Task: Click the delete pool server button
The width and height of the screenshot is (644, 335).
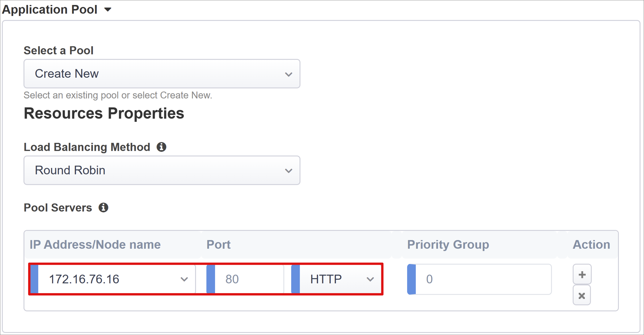Action: [581, 296]
